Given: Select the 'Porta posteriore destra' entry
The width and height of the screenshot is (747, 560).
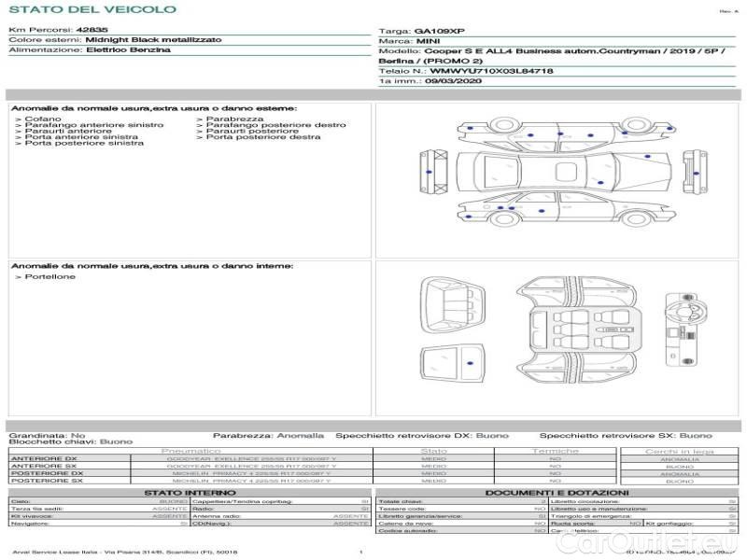Looking at the screenshot, I should click(x=263, y=137).
